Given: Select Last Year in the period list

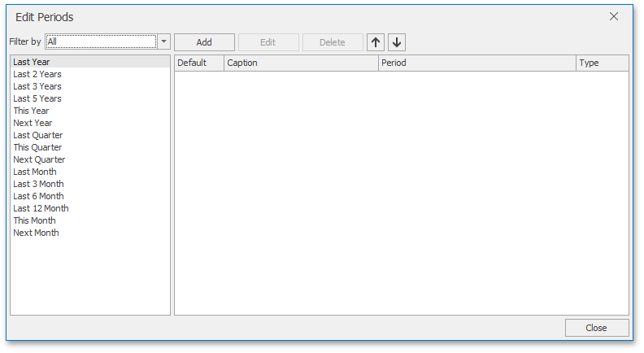Looking at the screenshot, I should 32,62.
